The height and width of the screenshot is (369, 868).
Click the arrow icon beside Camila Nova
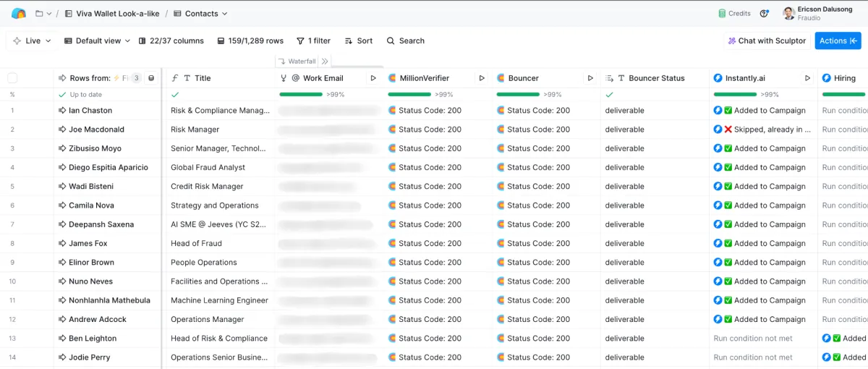(x=62, y=205)
